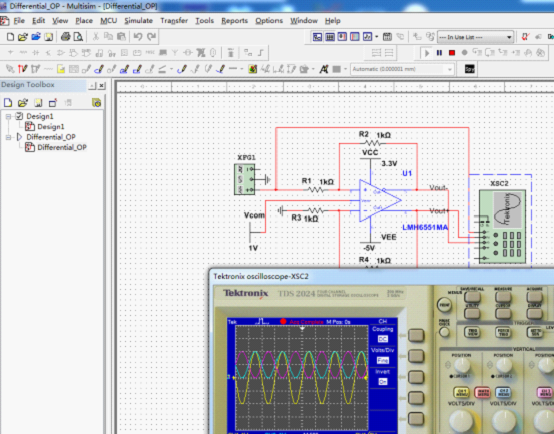Screen dimensions: 554x434
Task: Click the red Math Menu button
Action: click(x=482, y=392)
